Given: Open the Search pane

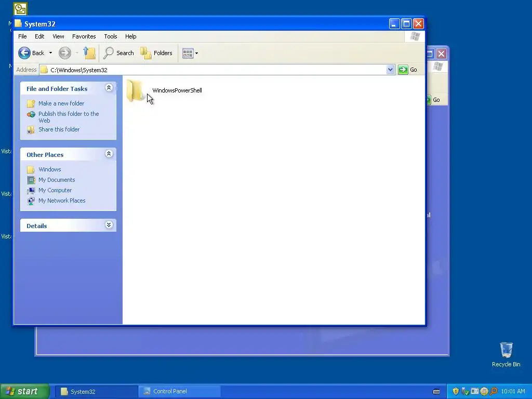Looking at the screenshot, I should coord(119,53).
